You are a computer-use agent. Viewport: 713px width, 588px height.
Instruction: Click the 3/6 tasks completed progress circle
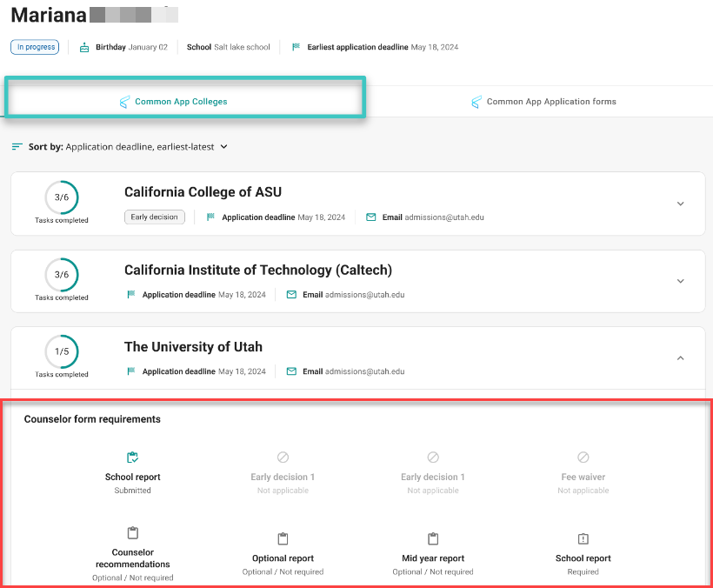(x=62, y=197)
